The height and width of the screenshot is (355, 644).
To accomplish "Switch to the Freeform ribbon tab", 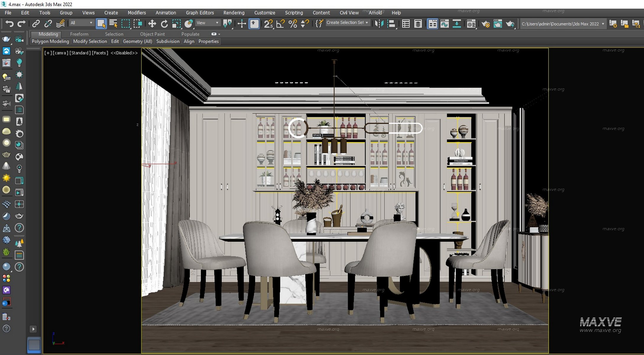I will coord(79,34).
